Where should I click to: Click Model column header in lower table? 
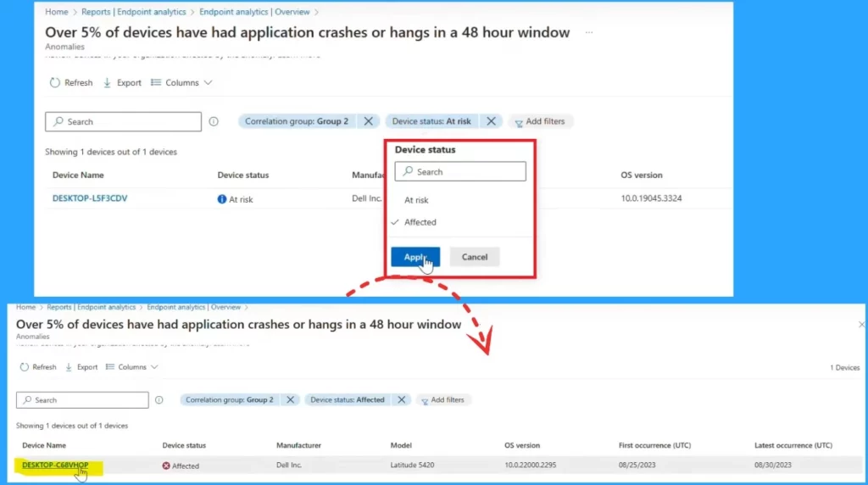point(401,445)
